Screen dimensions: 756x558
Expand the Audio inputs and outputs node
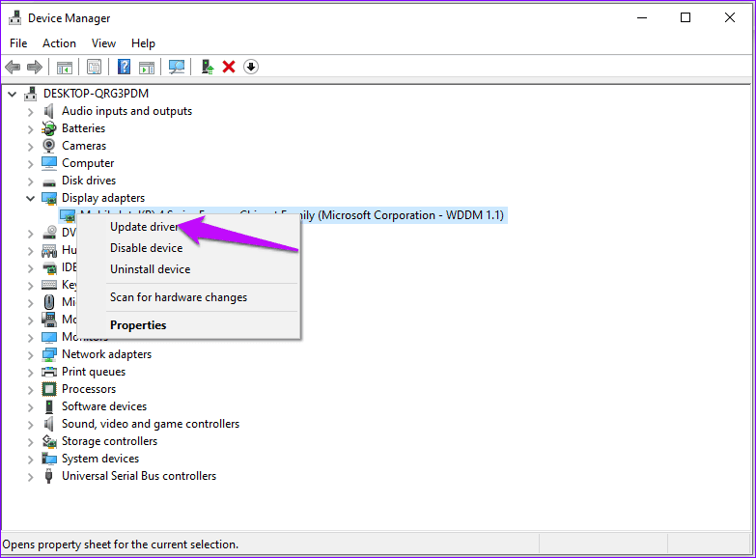(30, 112)
